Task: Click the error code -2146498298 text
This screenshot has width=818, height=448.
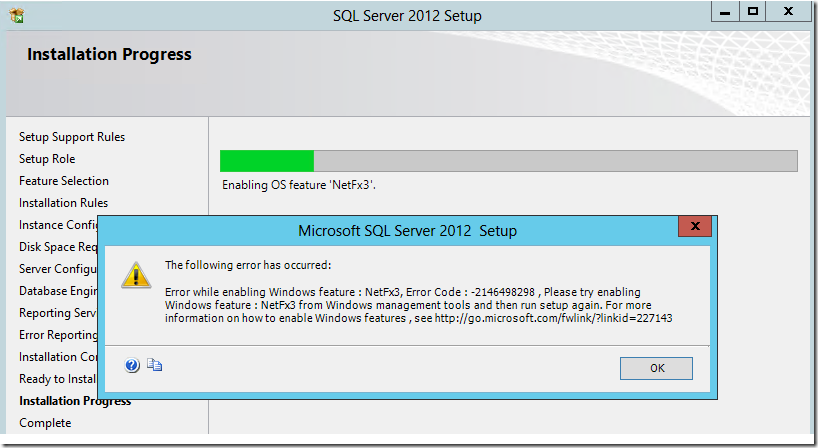Action: coord(503,292)
